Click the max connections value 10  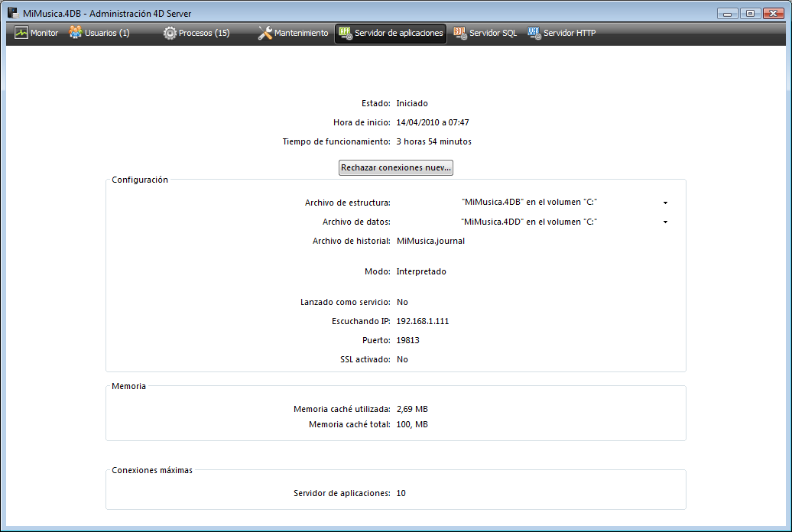coord(401,493)
